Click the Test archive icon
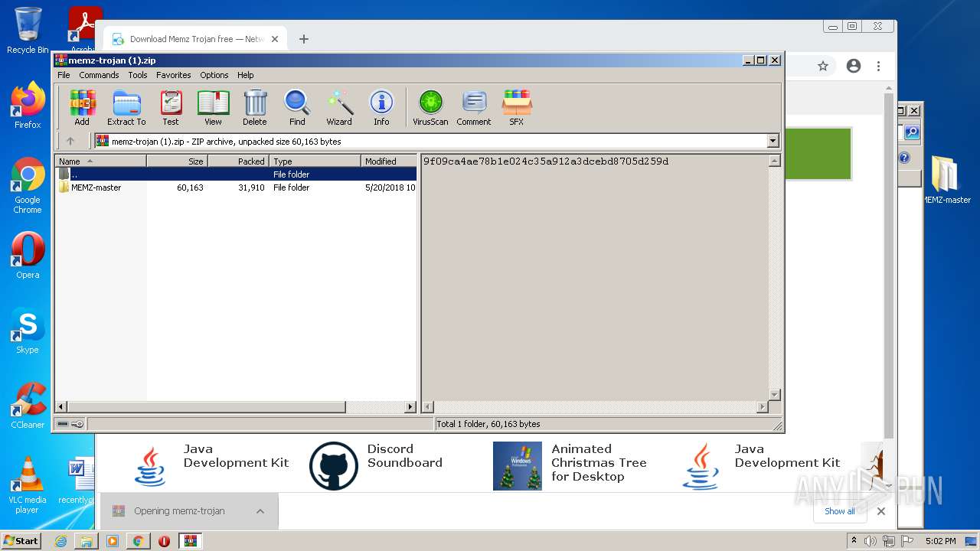Image resolution: width=980 pixels, height=551 pixels. pyautogui.click(x=171, y=107)
